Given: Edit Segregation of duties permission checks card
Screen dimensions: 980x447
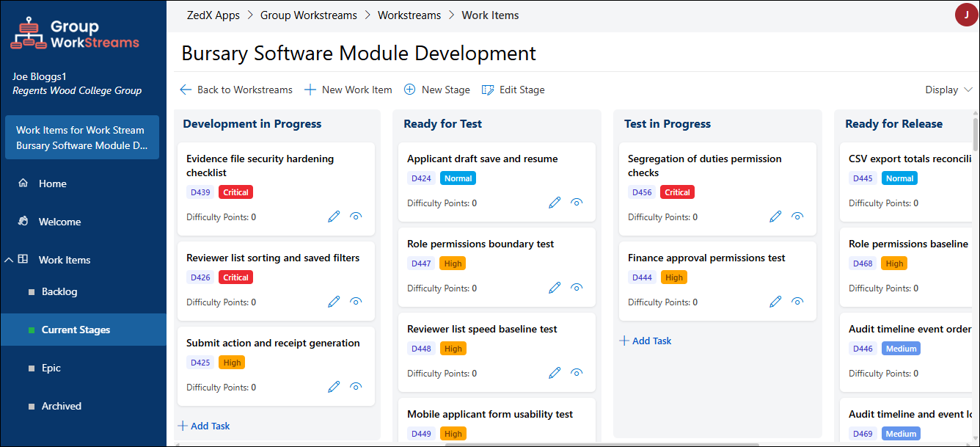Looking at the screenshot, I should coord(775,217).
